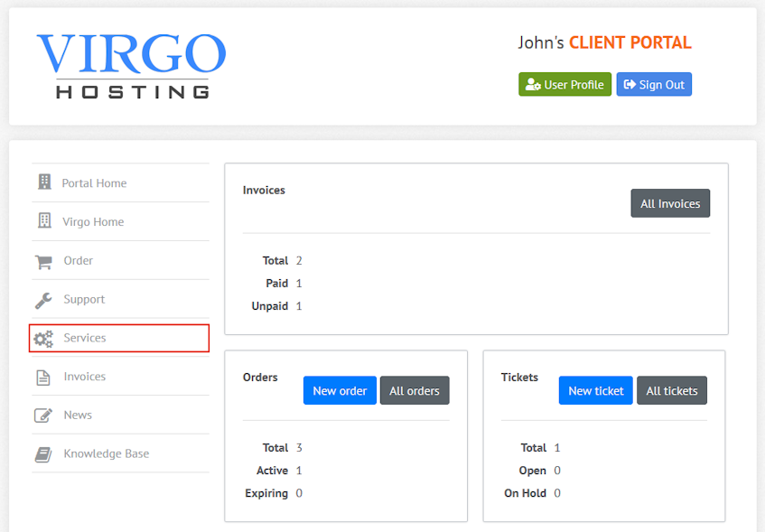View All tickets

tap(672, 390)
